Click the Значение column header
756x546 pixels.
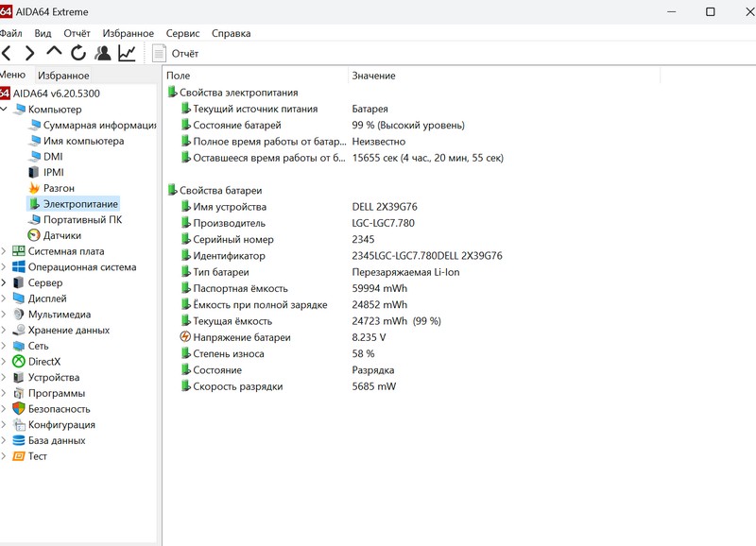coord(373,76)
